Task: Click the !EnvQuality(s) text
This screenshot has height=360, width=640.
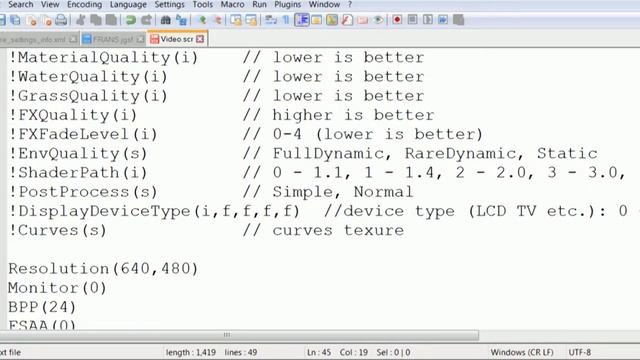Action: click(x=78, y=153)
